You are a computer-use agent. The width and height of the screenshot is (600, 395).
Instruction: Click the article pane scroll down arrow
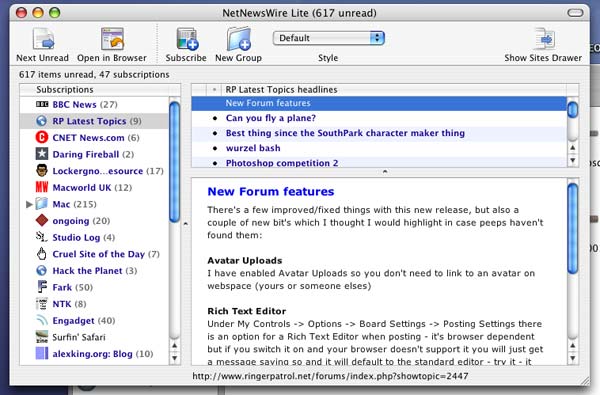pos(573,358)
